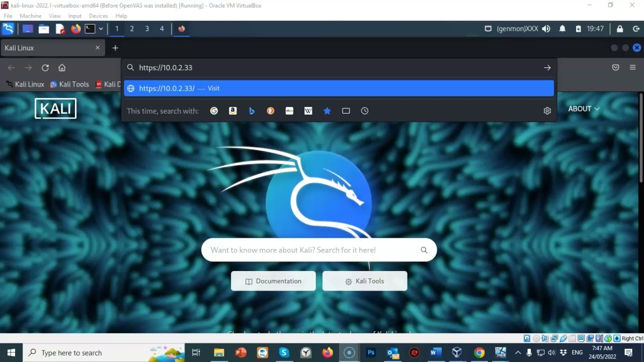This screenshot has height=362, width=644.
Task: Close the Kali Linux Firefox tab
Action: (98, 48)
